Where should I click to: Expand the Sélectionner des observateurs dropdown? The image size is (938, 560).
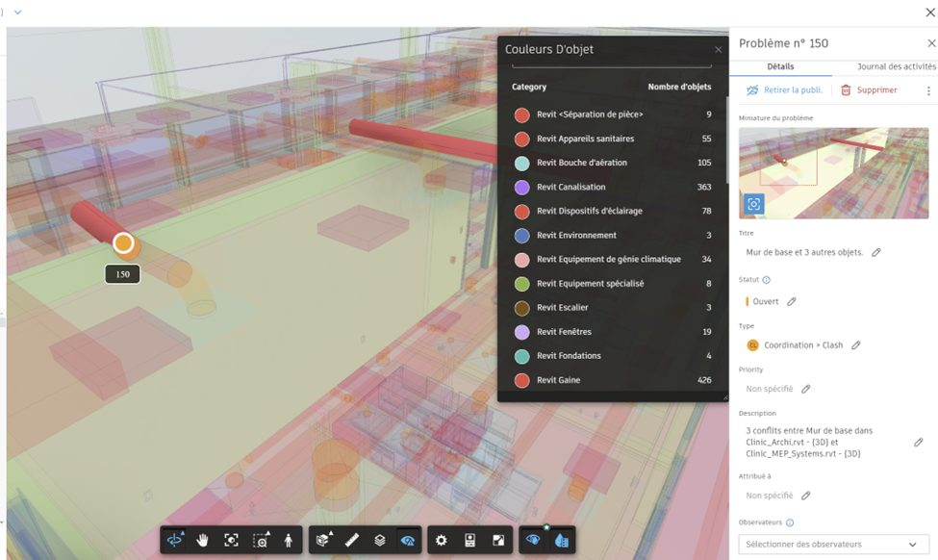pos(833,544)
